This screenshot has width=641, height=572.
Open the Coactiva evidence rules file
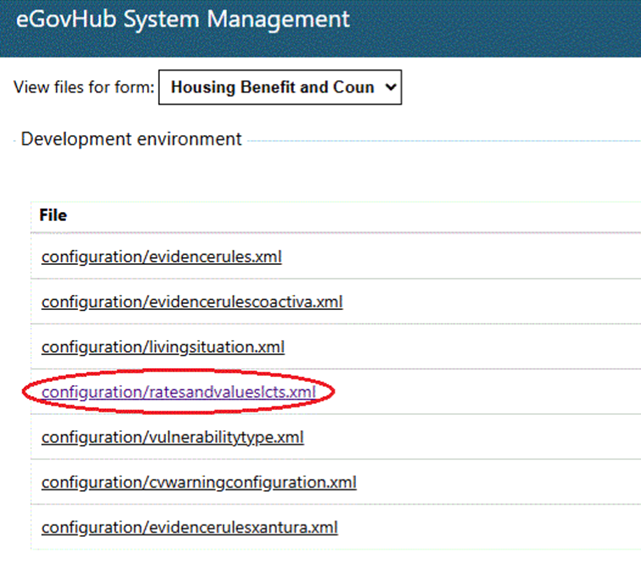[x=192, y=302]
